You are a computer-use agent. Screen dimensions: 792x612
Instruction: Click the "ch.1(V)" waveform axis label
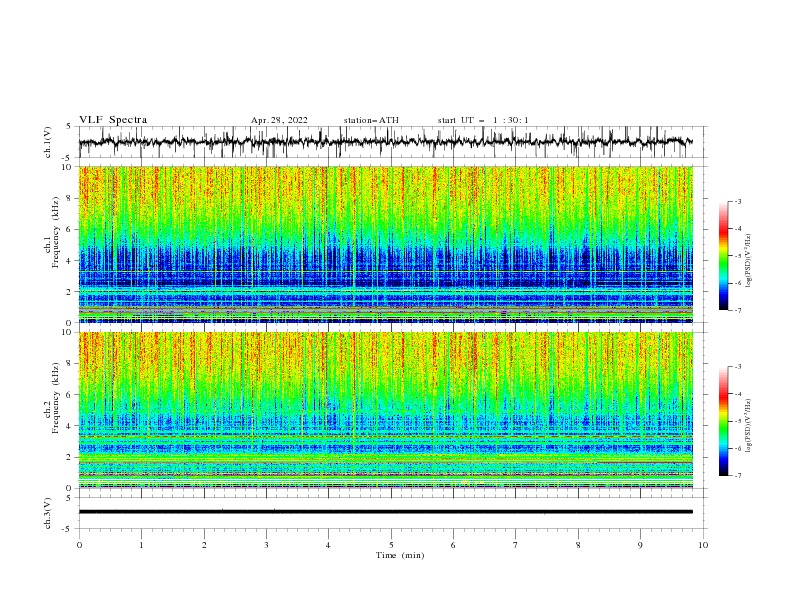click(x=48, y=142)
